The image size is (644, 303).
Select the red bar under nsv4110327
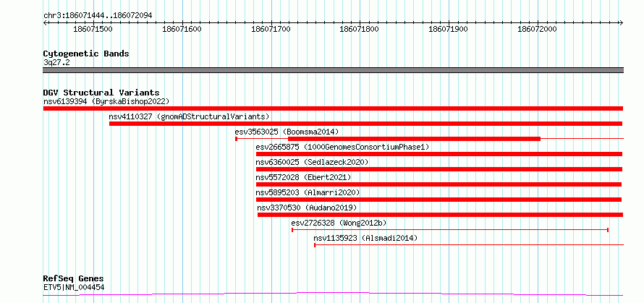tap(365, 124)
